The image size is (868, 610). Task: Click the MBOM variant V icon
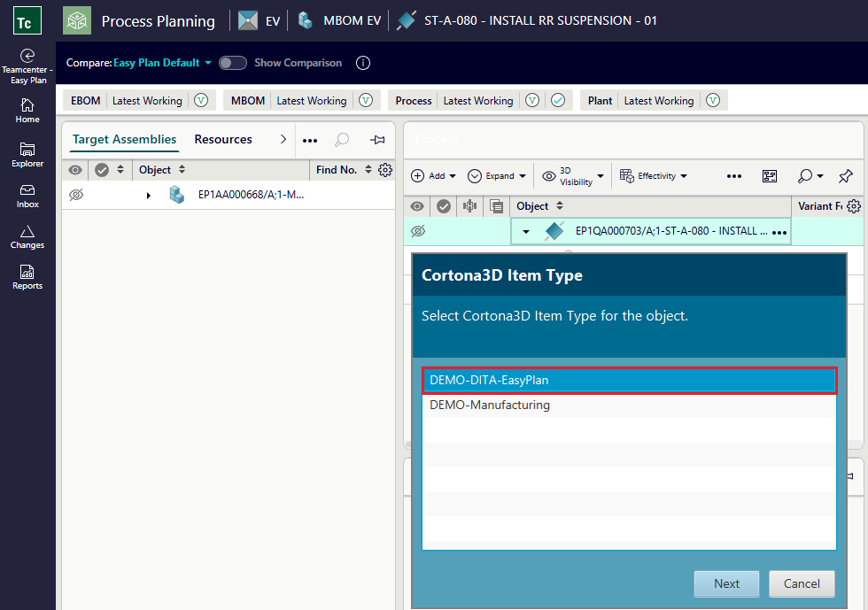point(365,100)
